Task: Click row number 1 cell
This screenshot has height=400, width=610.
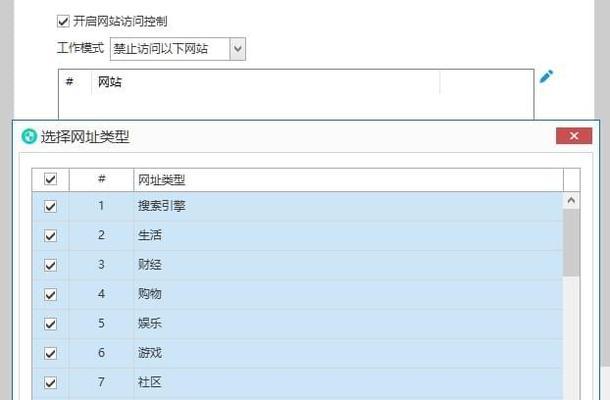Action: click(102, 206)
